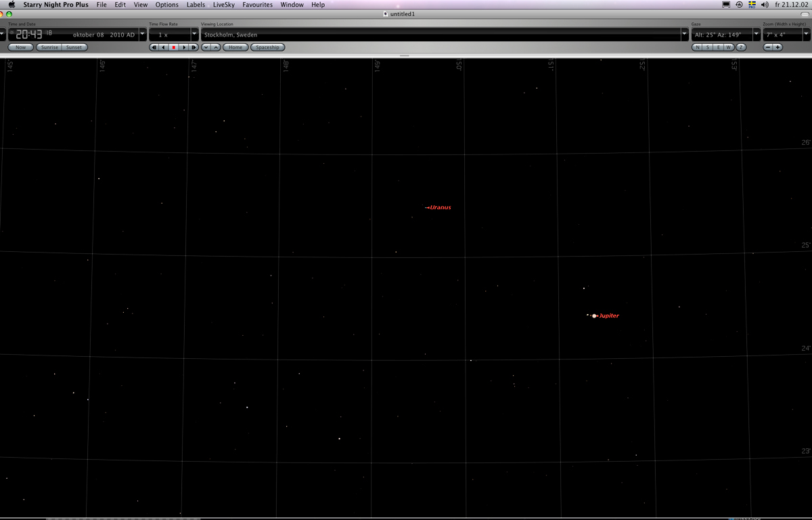Select the Uranus label in sky
The height and width of the screenshot is (520, 812).
point(440,207)
